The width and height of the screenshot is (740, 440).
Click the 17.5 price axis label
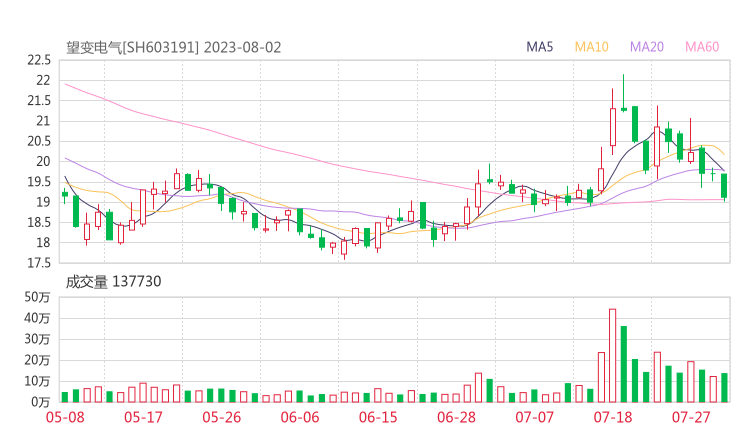point(39,263)
